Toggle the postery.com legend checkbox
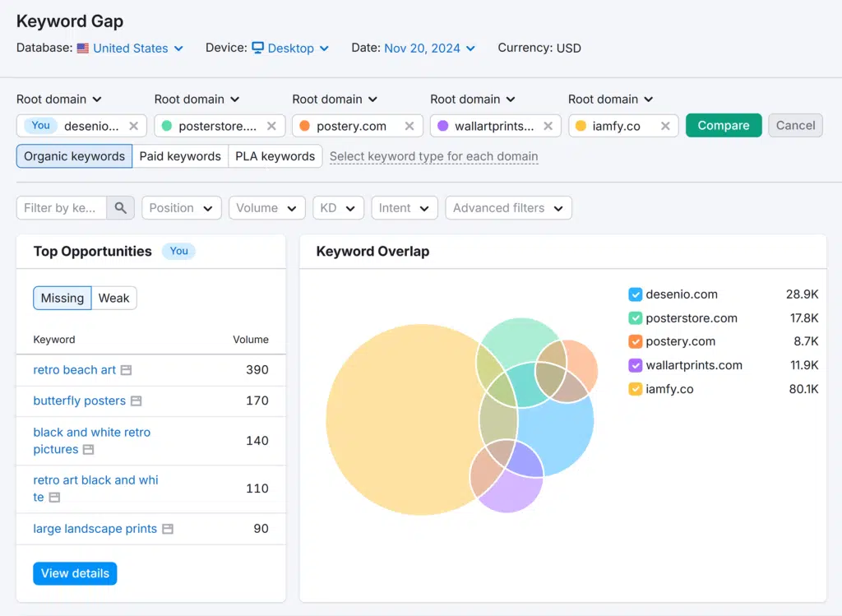 (635, 341)
